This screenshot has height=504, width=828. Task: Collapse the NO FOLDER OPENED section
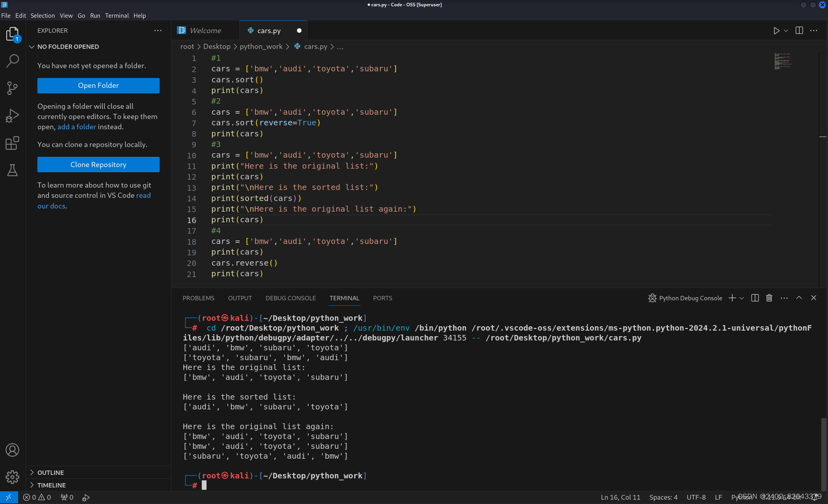tap(99, 46)
